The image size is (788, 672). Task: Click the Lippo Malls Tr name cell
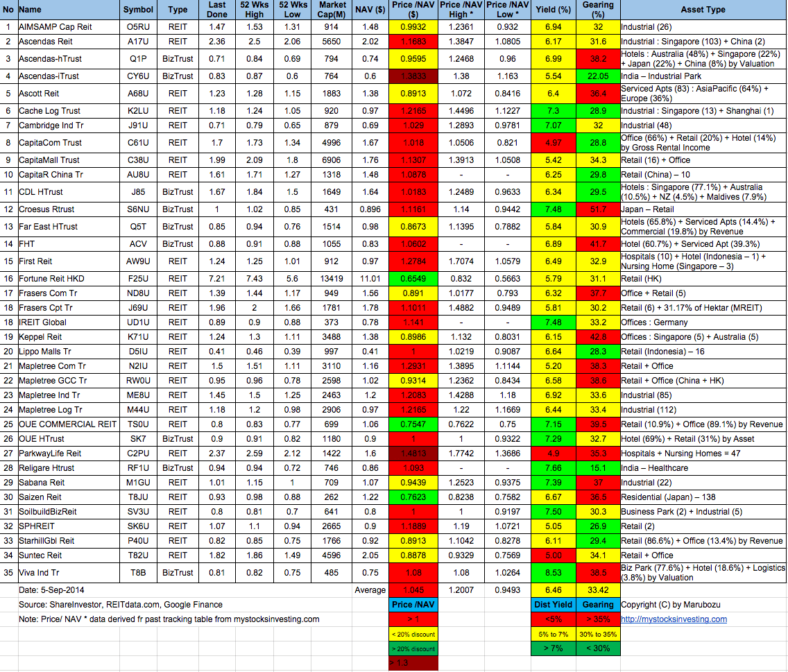pos(69,352)
